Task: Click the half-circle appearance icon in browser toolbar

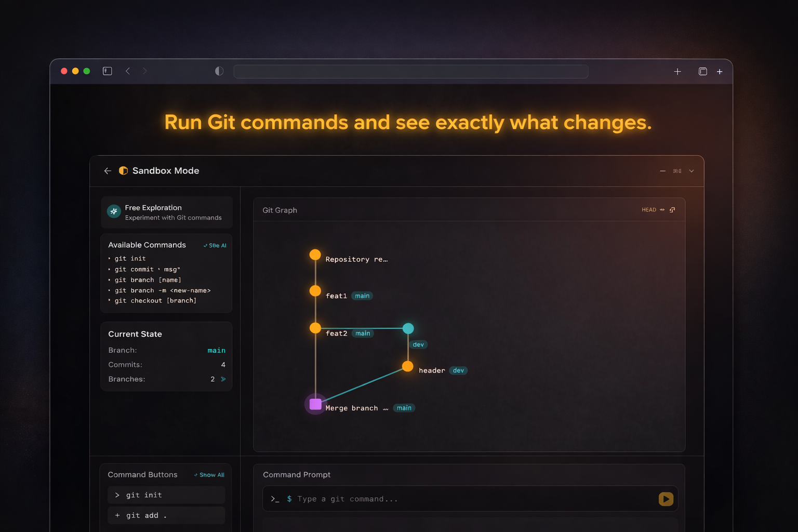Action: coord(219,71)
